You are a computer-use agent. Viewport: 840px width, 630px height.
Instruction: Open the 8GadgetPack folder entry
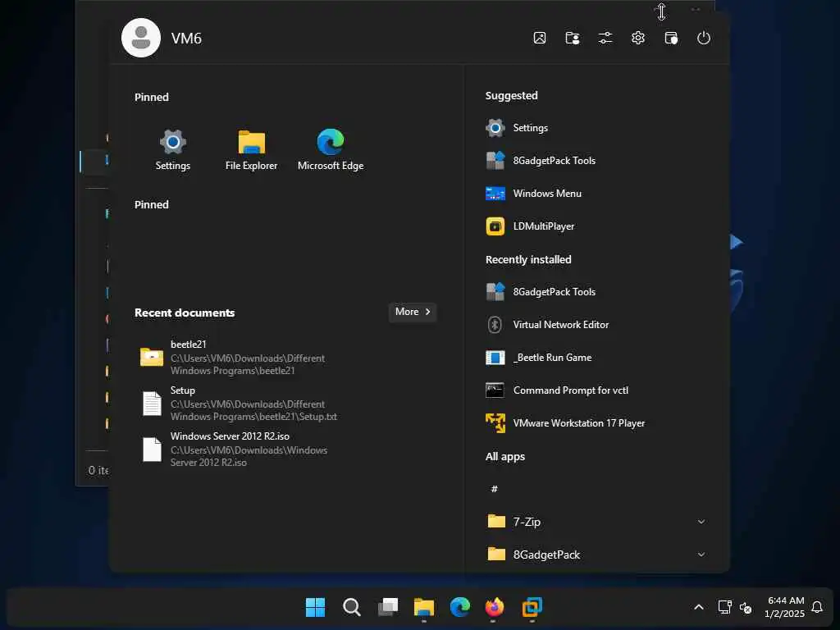pyautogui.click(x=597, y=555)
